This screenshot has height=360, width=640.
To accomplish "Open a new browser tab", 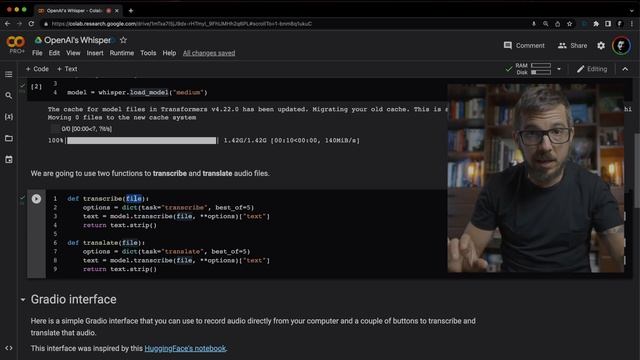I will pyautogui.click(x=131, y=11).
